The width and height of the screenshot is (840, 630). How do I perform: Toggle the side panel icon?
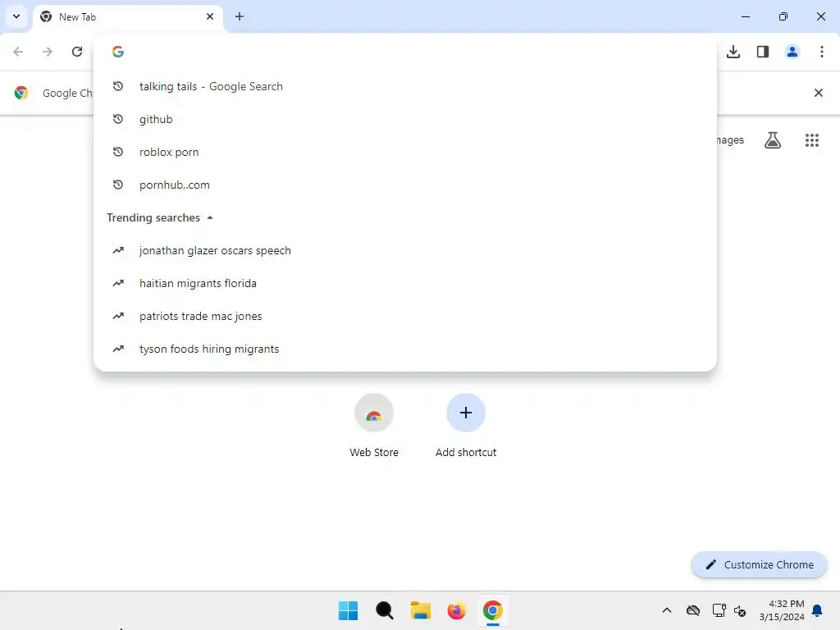[763, 52]
